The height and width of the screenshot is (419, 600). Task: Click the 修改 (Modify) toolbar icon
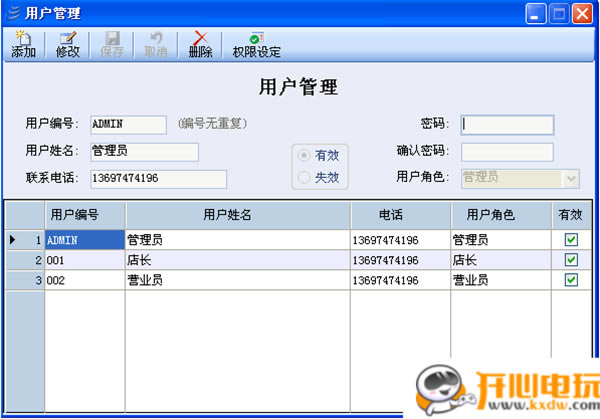click(68, 38)
